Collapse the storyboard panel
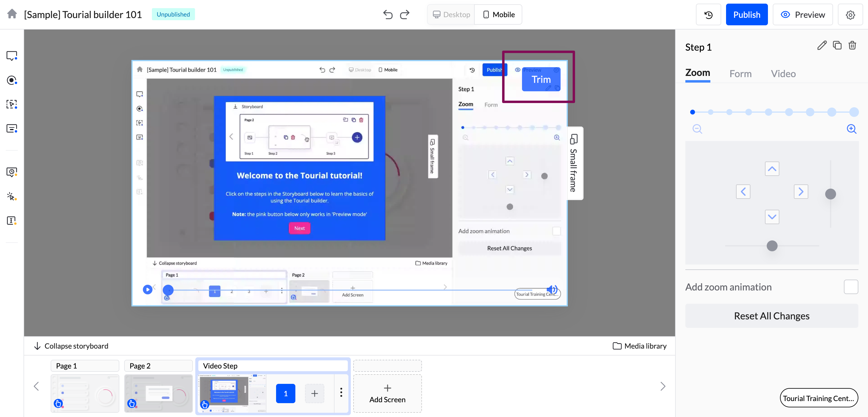This screenshot has height=417, width=868. 71,346
